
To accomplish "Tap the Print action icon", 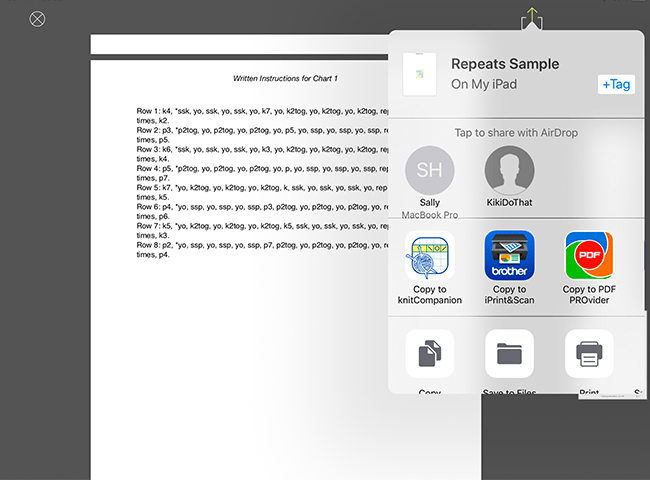I will (589, 354).
